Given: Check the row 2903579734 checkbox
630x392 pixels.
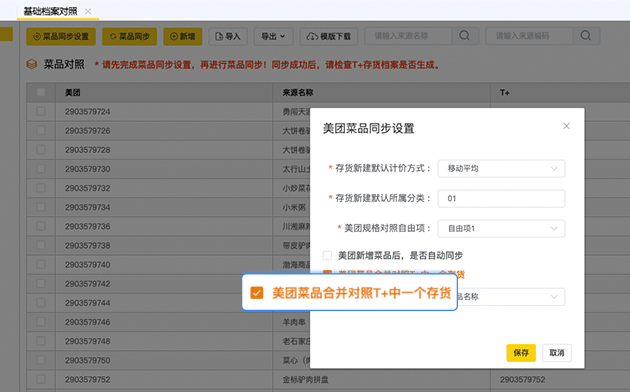Looking at the screenshot, I should point(41,207).
